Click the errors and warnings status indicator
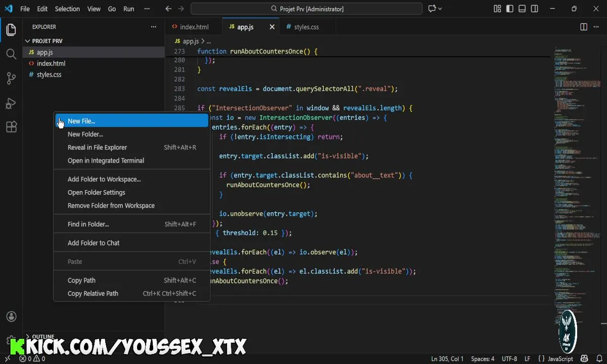This screenshot has width=607, height=364. click(32, 358)
